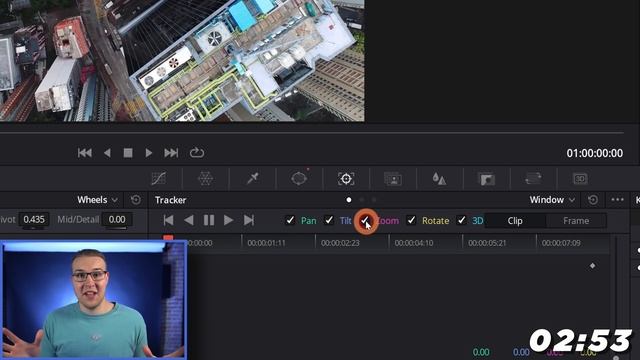640x360 pixels.
Task: Track one frame in reverse
Action: (x=189, y=220)
